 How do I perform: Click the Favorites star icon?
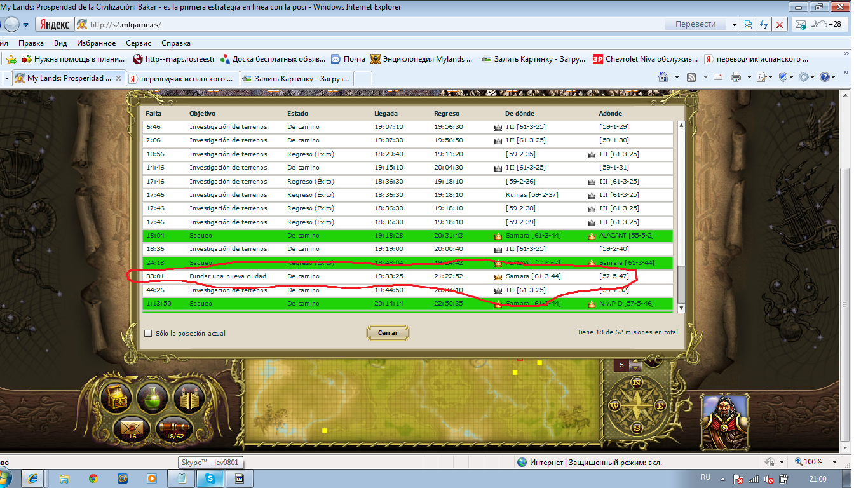coord(11,59)
